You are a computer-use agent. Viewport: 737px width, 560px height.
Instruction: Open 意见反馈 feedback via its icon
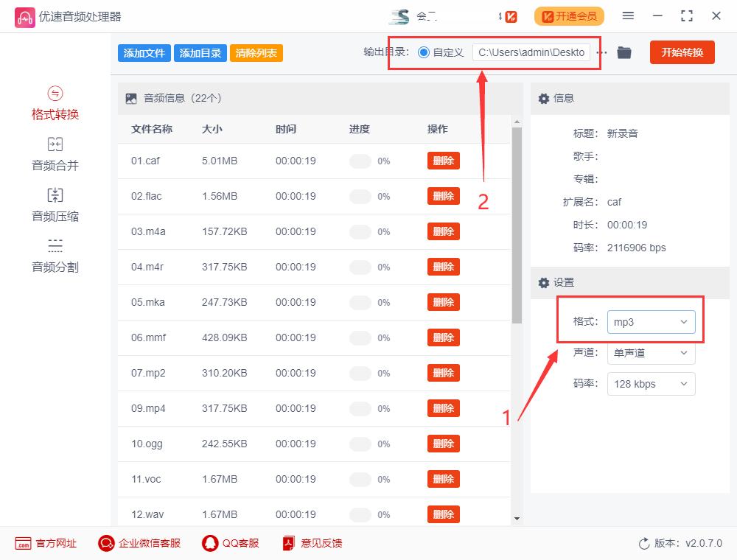[x=288, y=543]
